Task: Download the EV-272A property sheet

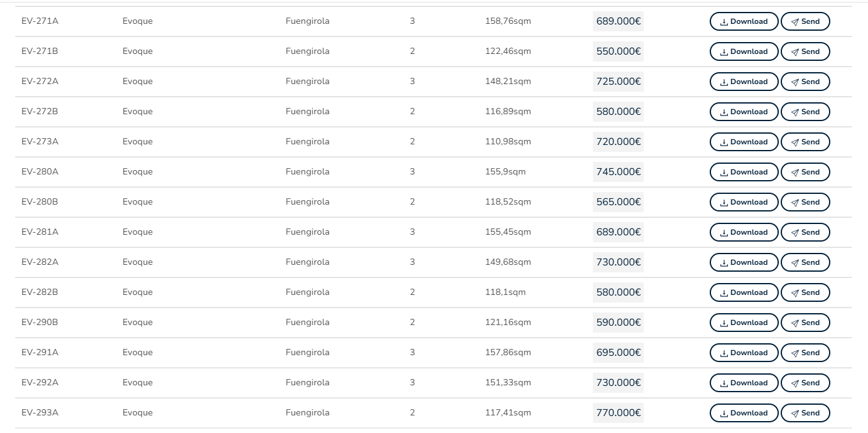Action: pyautogui.click(x=744, y=82)
